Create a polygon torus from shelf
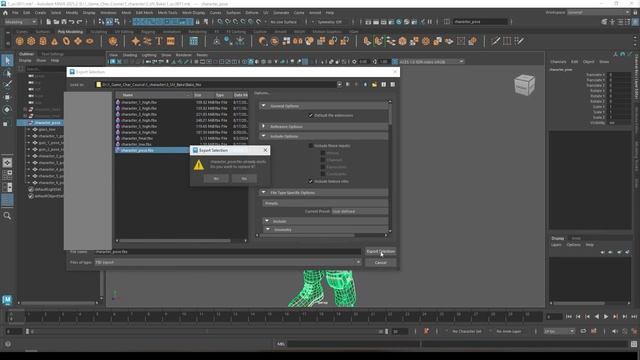Viewport: 640px width, 360px height. 66,41
